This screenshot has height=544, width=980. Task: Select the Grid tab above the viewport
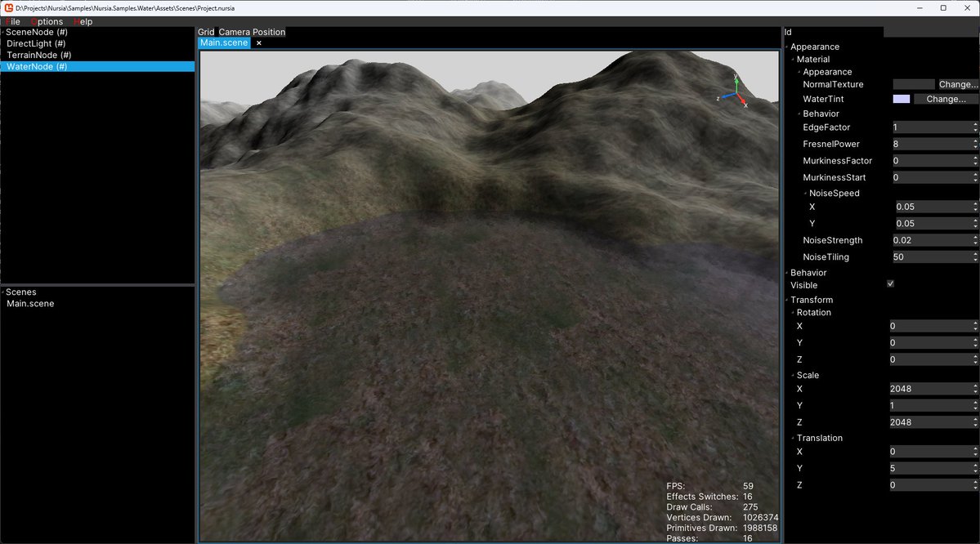pos(204,32)
